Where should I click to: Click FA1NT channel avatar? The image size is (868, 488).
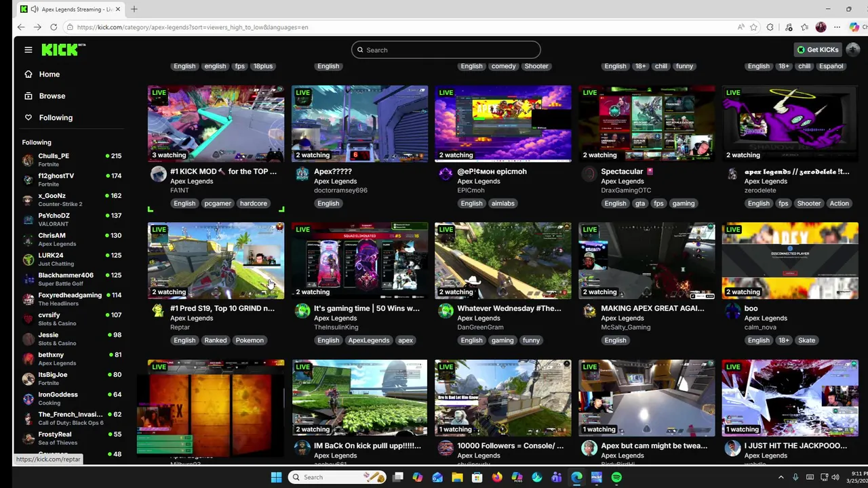158,174
